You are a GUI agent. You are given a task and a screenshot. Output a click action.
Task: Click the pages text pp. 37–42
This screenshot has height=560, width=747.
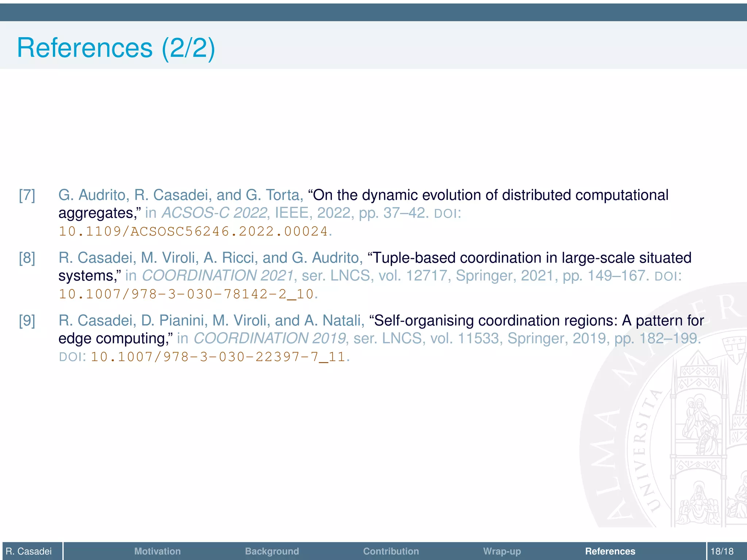pyautogui.click(x=394, y=213)
